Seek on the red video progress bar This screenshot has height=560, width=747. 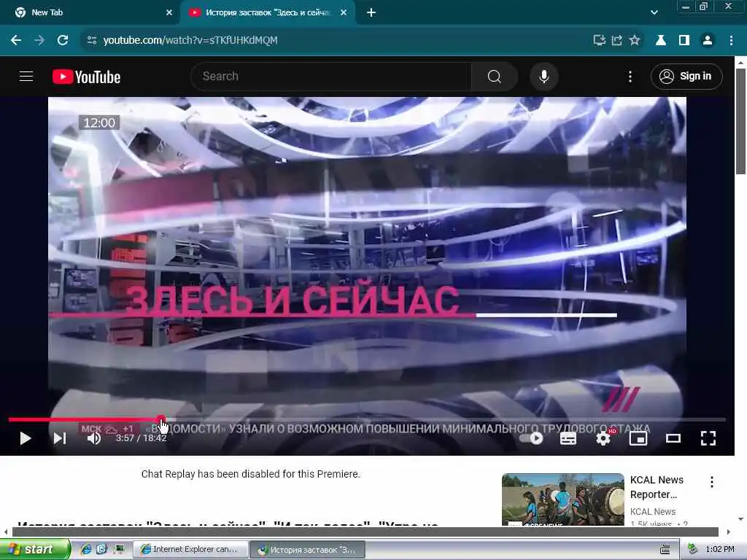(367, 419)
